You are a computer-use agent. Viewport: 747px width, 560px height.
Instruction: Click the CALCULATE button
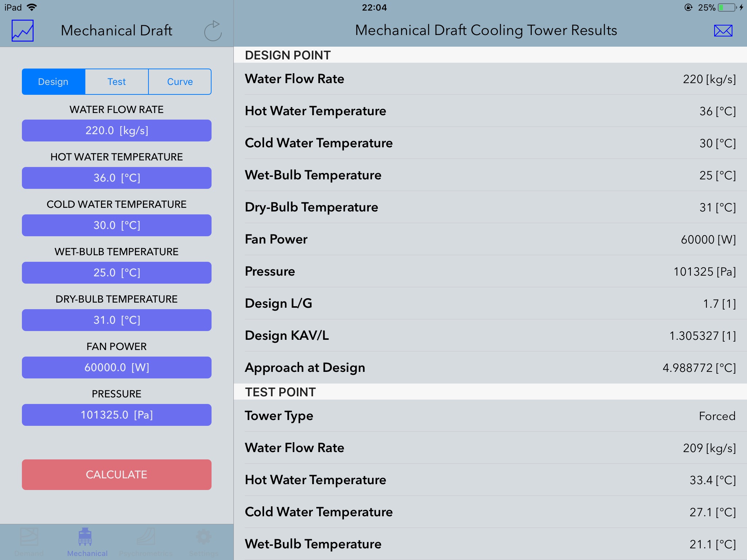[116, 474]
